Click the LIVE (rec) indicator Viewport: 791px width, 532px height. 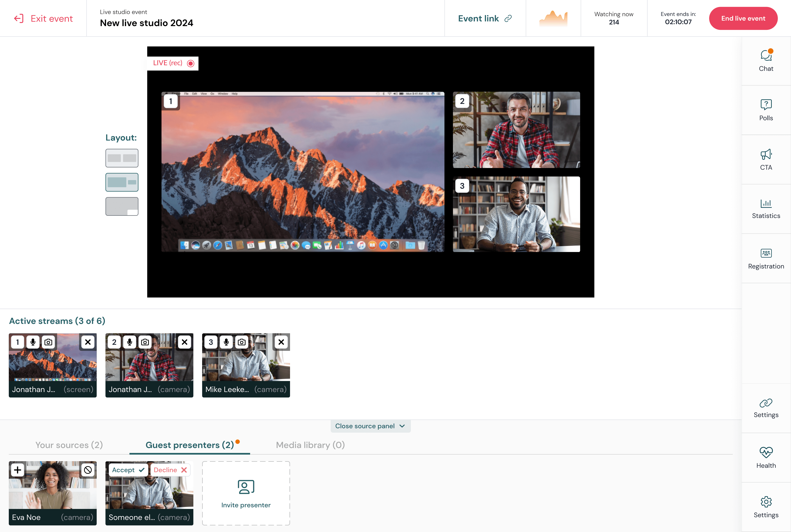click(x=173, y=63)
